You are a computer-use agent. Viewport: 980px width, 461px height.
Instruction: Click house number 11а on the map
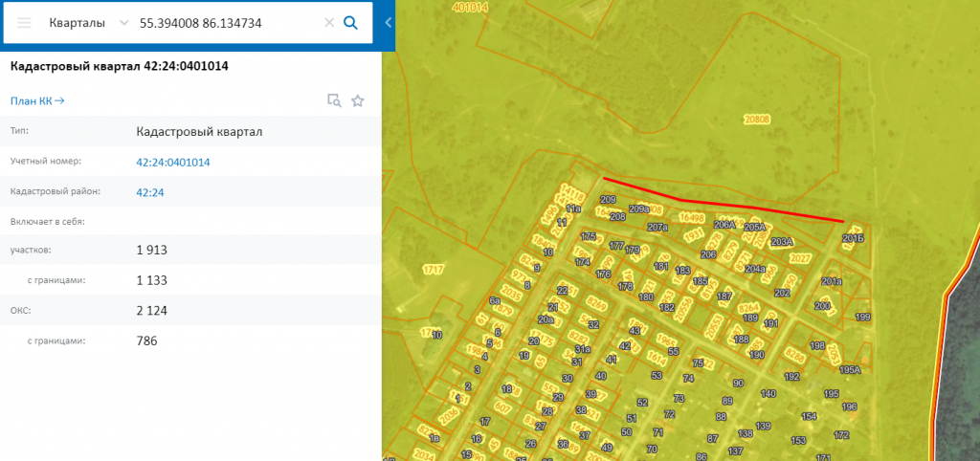point(573,208)
